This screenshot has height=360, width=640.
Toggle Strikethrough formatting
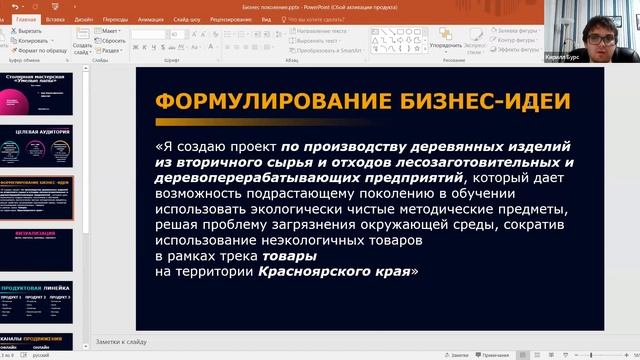[172, 47]
